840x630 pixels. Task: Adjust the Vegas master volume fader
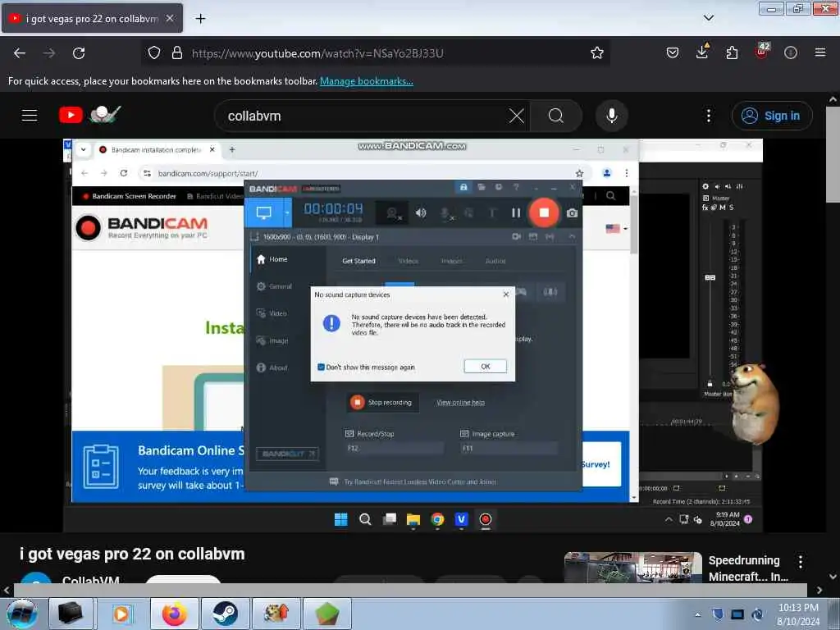coord(710,277)
